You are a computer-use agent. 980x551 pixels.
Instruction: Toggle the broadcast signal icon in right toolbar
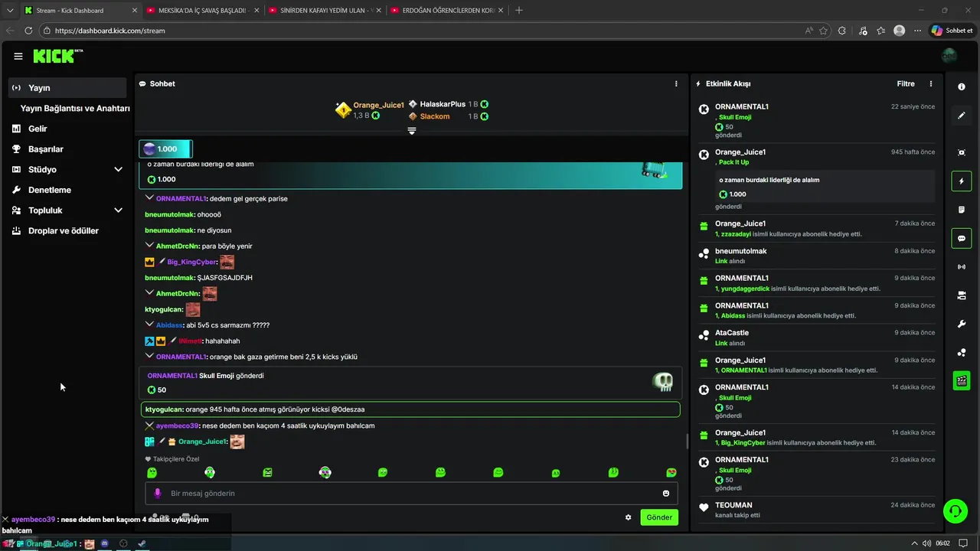(x=962, y=266)
